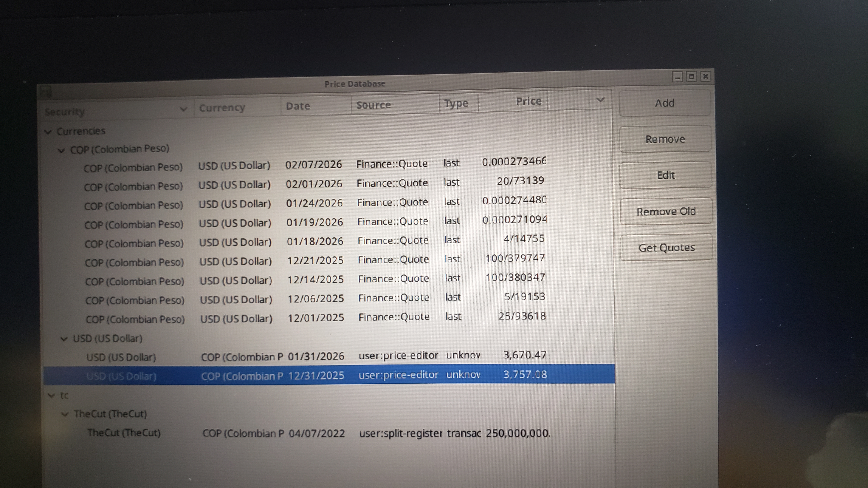Select the TheCut 04/07/2022 price row
The height and width of the screenshot is (488, 868).
(x=317, y=433)
